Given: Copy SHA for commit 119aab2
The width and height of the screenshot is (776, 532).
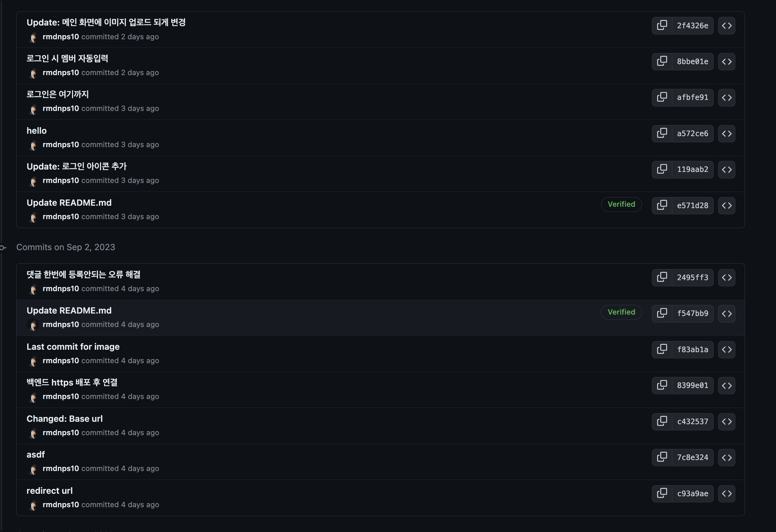Looking at the screenshot, I should tap(662, 170).
